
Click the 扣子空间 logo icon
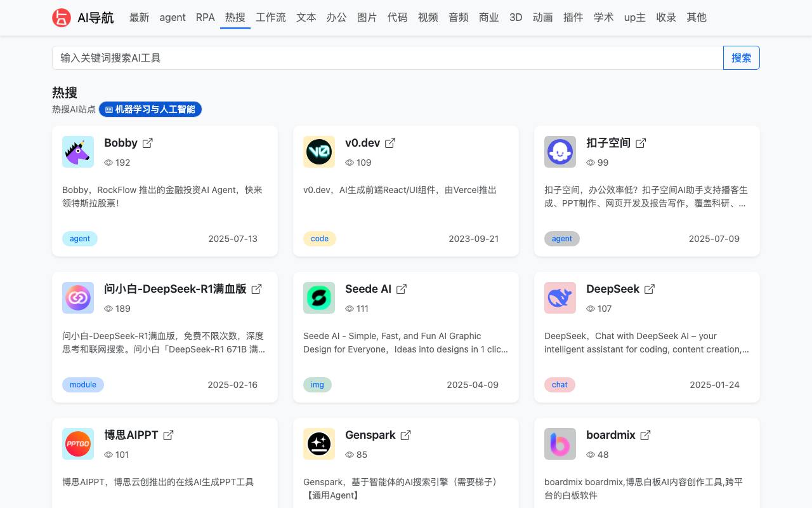[x=560, y=152]
